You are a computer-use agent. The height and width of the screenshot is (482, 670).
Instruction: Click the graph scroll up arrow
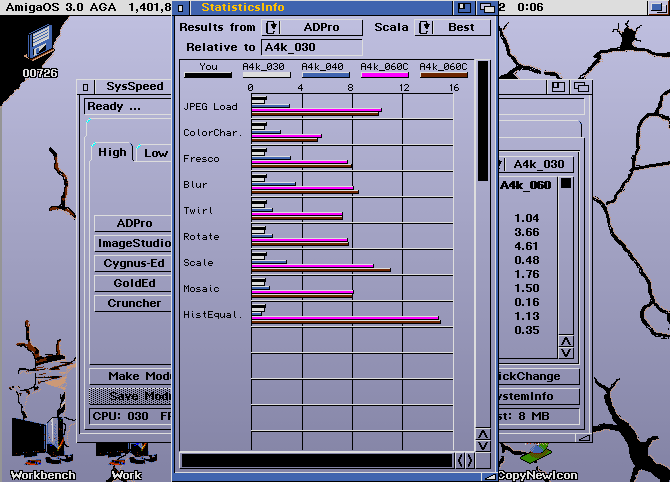point(483,435)
